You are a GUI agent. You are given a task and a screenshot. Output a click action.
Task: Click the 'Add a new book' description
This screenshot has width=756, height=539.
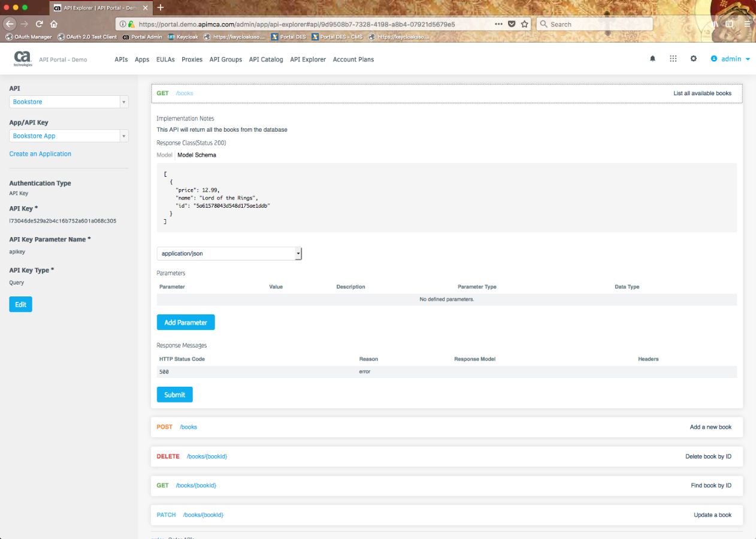710,427
